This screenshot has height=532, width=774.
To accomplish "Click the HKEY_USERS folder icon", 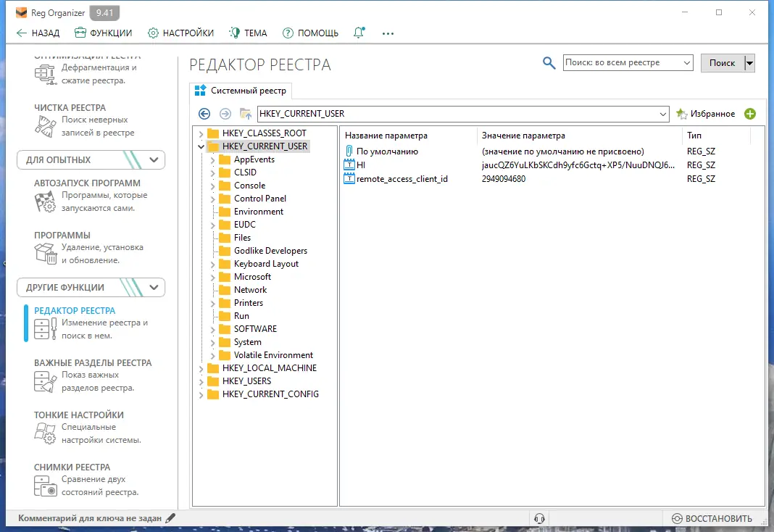I will click(x=213, y=381).
